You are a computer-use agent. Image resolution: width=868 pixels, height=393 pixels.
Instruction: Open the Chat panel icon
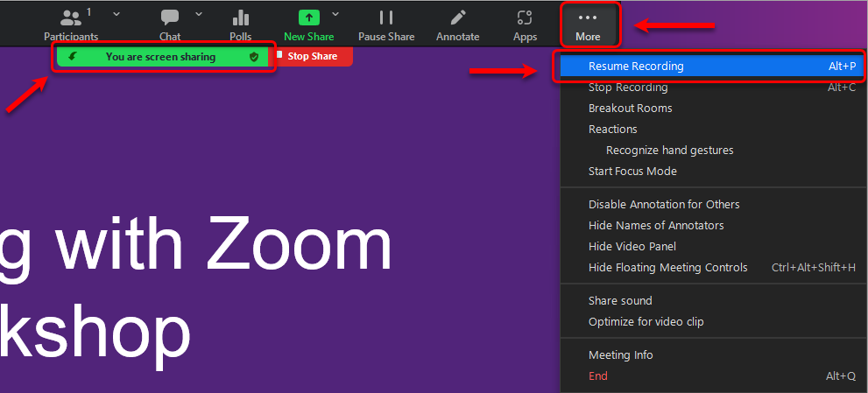170,18
